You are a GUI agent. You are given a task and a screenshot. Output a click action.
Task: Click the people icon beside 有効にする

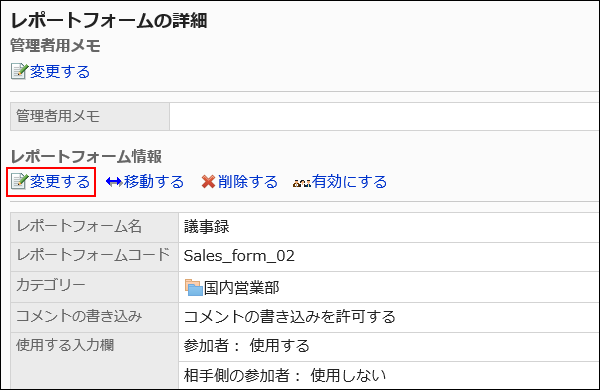point(302,184)
